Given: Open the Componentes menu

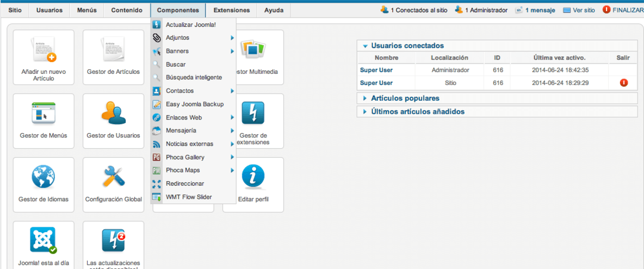Looking at the screenshot, I should 178,11.
